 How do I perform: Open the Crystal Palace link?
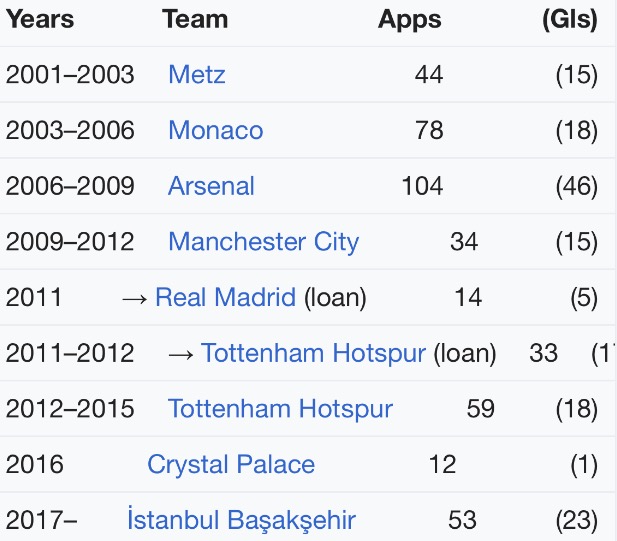[x=231, y=465]
